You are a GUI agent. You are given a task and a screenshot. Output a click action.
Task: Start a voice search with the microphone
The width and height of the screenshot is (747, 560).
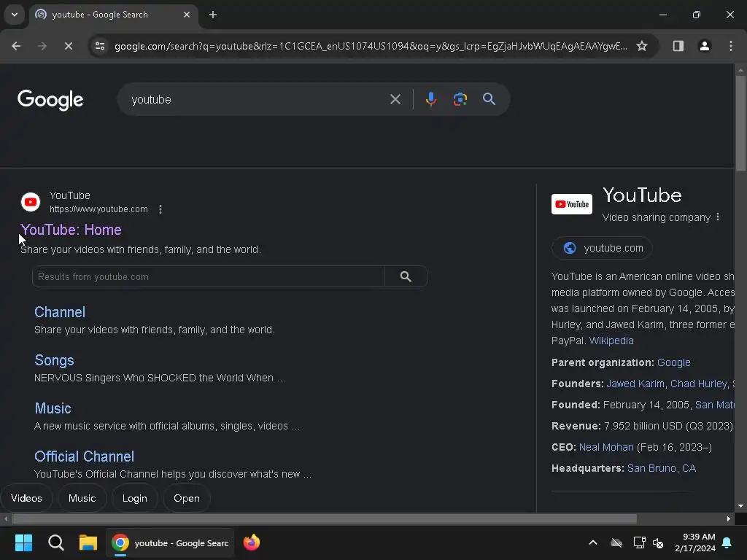coord(430,99)
